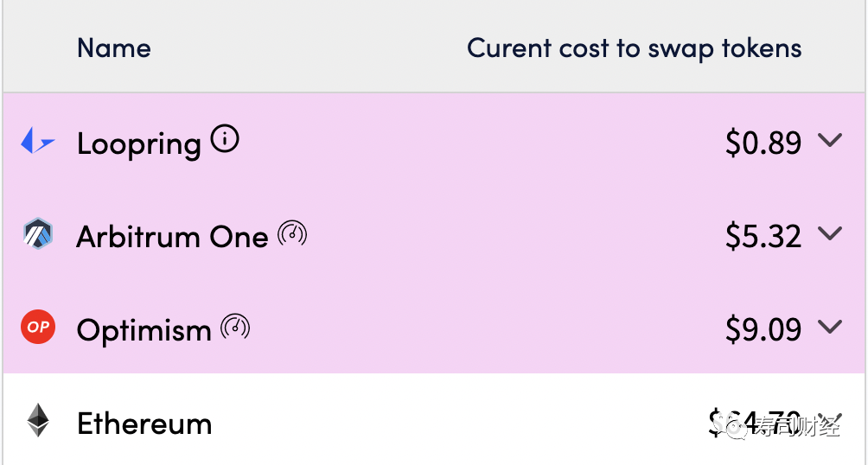868x465 pixels.
Task: Click the cost to swap tokens header
Action: tap(634, 48)
